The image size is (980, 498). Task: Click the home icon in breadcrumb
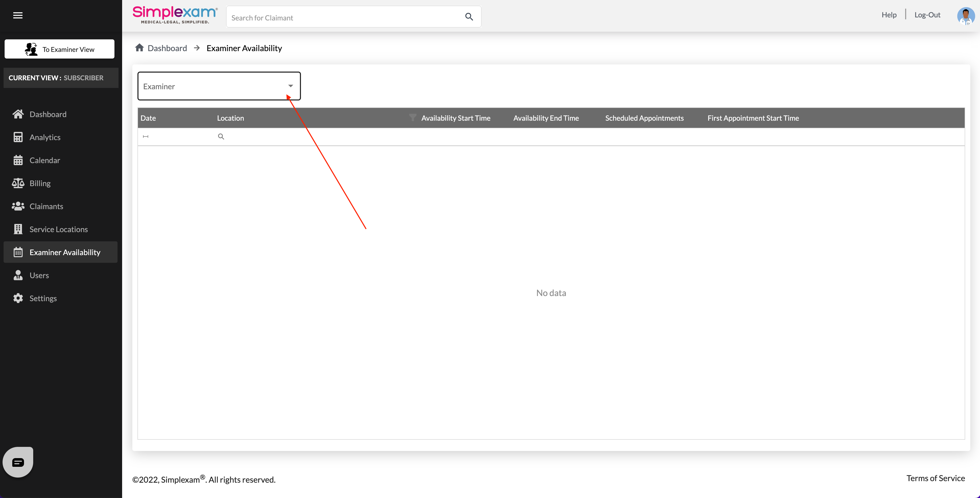pyautogui.click(x=139, y=48)
